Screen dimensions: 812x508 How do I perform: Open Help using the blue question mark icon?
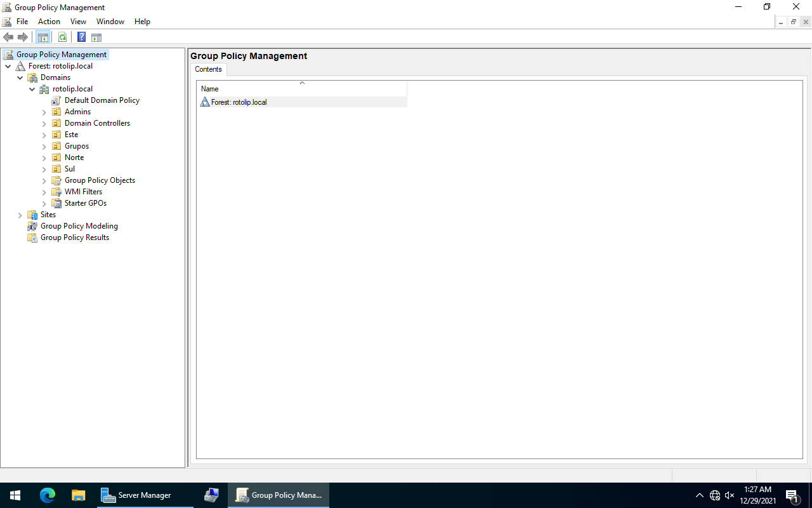pos(81,37)
